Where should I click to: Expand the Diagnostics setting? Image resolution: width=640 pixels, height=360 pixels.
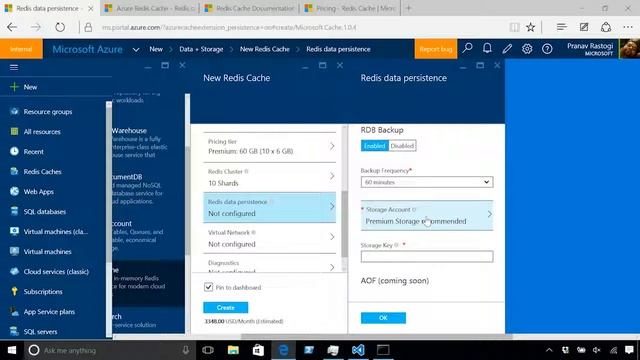click(x=269, y=264)
